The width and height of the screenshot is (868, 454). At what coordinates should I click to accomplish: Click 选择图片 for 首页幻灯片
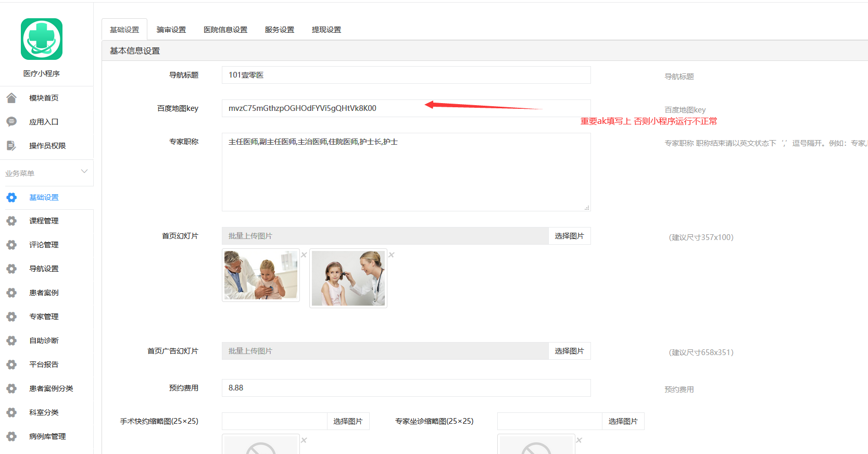coord(569,236)
